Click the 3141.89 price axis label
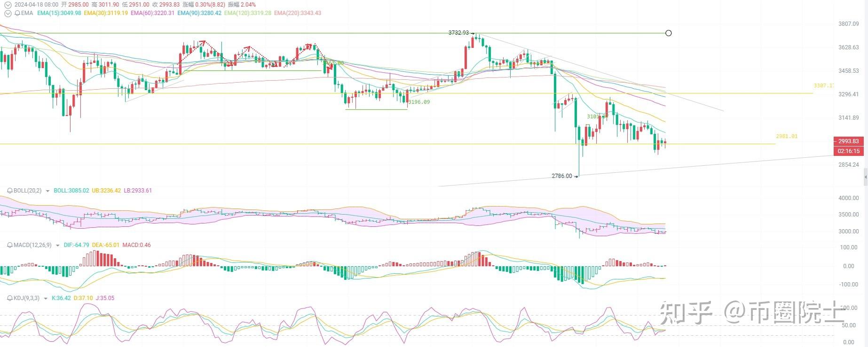 849,118
